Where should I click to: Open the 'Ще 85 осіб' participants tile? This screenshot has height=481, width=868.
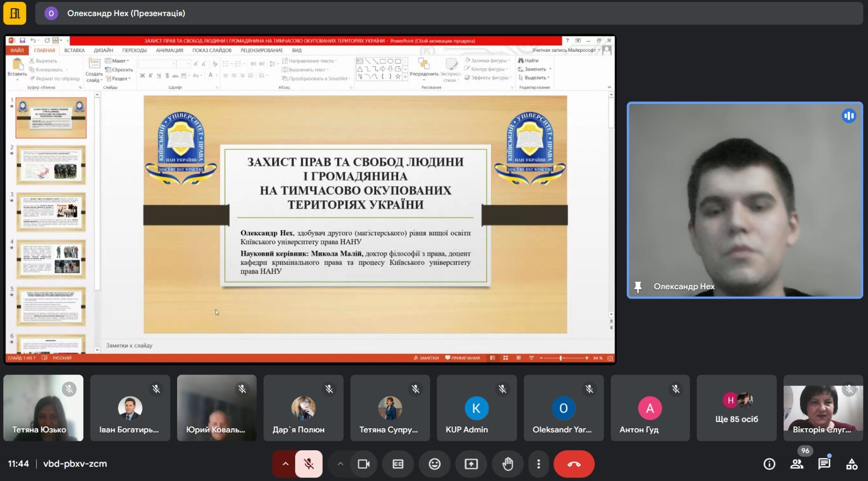click(x=736, y=408)
